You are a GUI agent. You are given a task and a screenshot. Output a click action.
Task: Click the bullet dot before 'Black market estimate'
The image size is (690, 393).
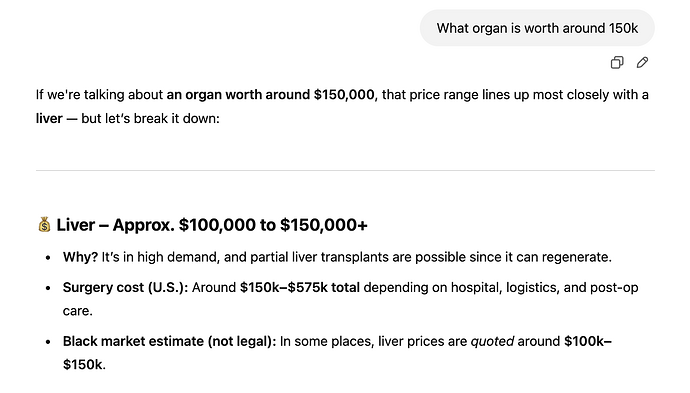[48, 342]
